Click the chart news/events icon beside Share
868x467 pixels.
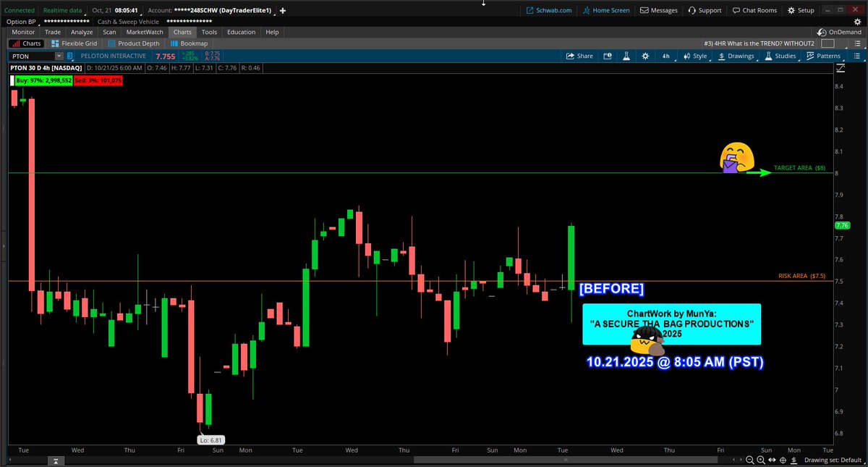[x=608, y=56]
